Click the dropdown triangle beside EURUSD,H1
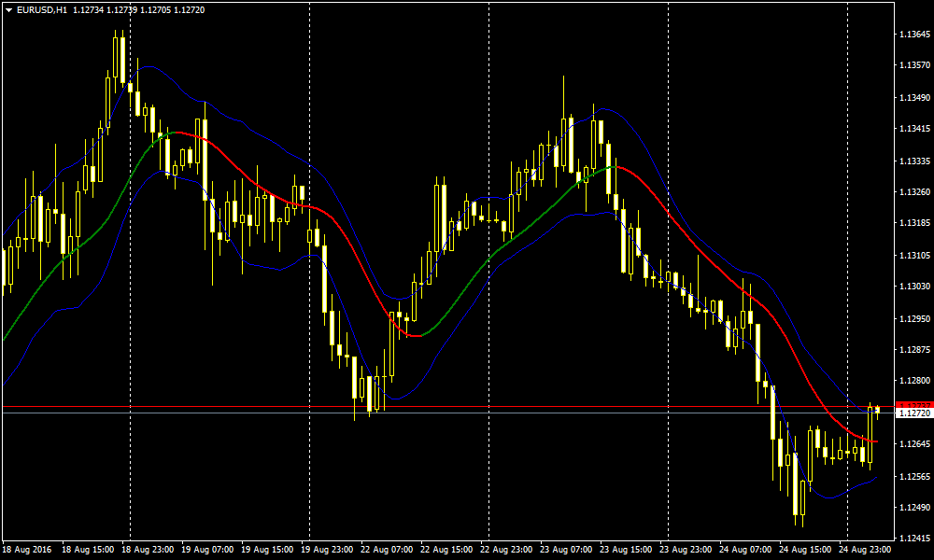Image resolution: width=934 pixels, height=560 pixels. (8, 9)
